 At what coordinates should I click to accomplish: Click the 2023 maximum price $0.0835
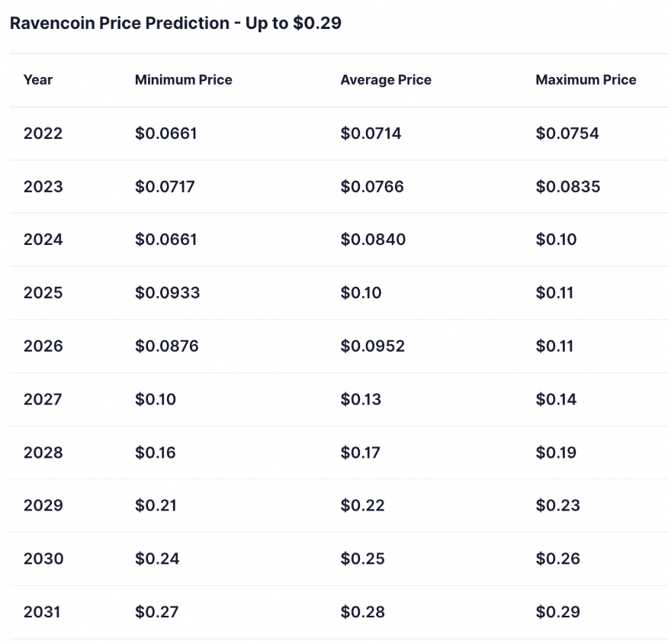[568, 187]
